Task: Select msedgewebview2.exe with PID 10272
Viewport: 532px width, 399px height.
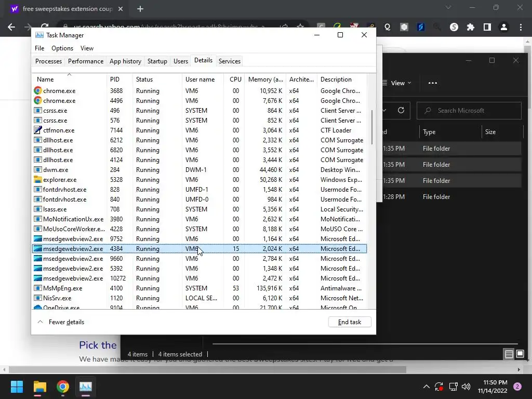Action: tap(199, 278)
